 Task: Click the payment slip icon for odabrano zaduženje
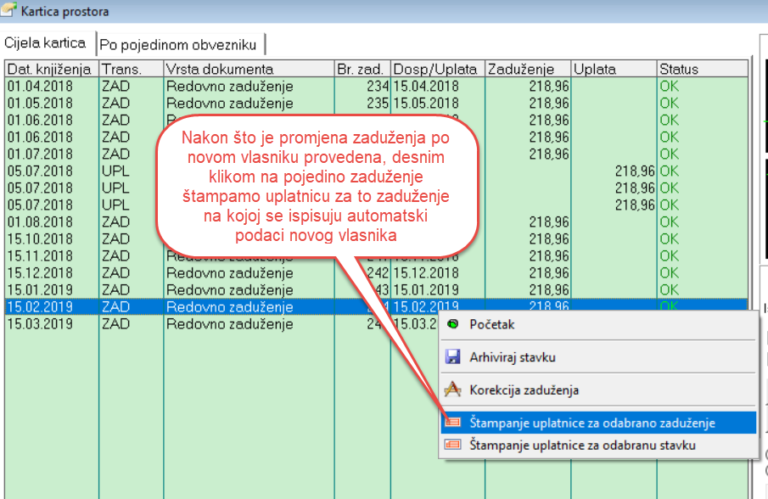point(454,423)
